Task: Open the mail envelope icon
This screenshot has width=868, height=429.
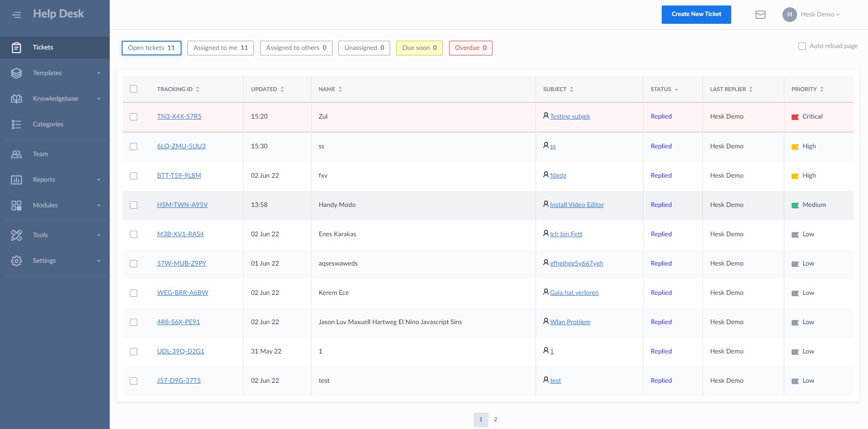Action: click(x=761, y=15)
